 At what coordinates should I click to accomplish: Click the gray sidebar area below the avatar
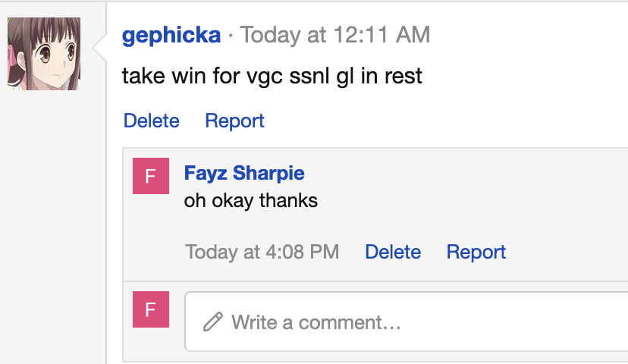(53, 227)
